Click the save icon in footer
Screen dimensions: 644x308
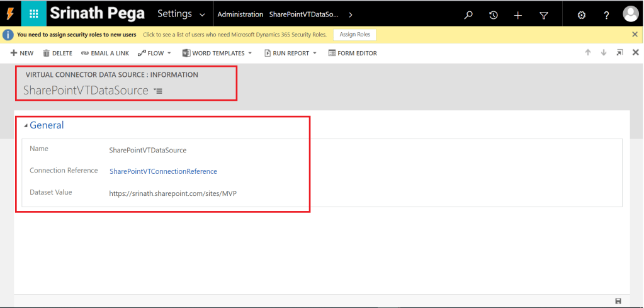619,301
